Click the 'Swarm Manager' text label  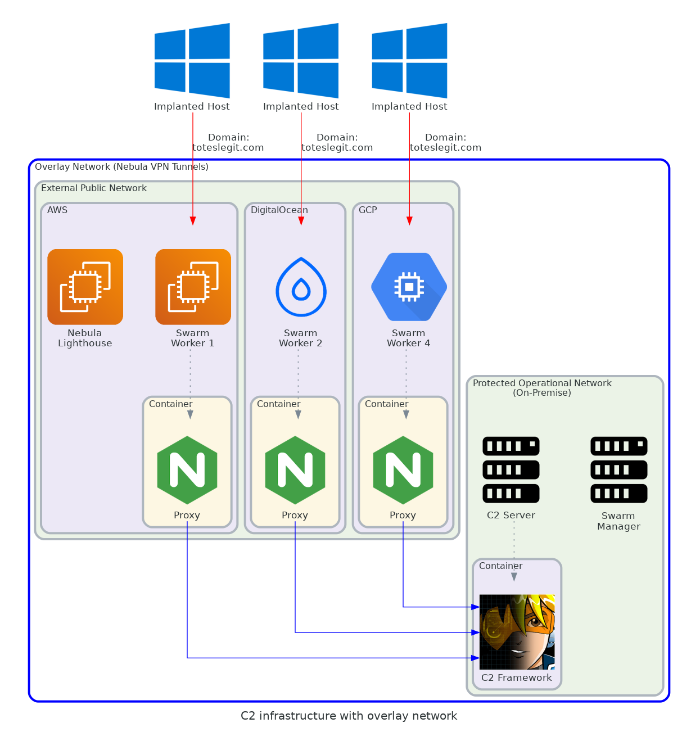click(x=618, y=521)
